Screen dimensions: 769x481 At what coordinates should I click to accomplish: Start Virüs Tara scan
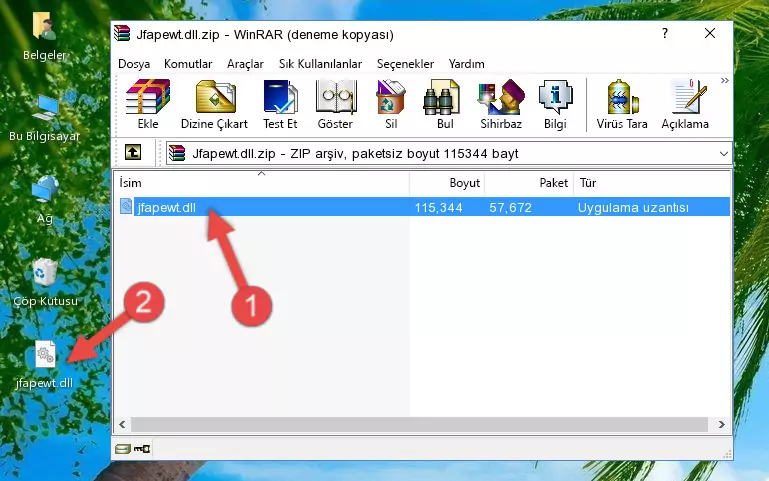coord(622,104)
